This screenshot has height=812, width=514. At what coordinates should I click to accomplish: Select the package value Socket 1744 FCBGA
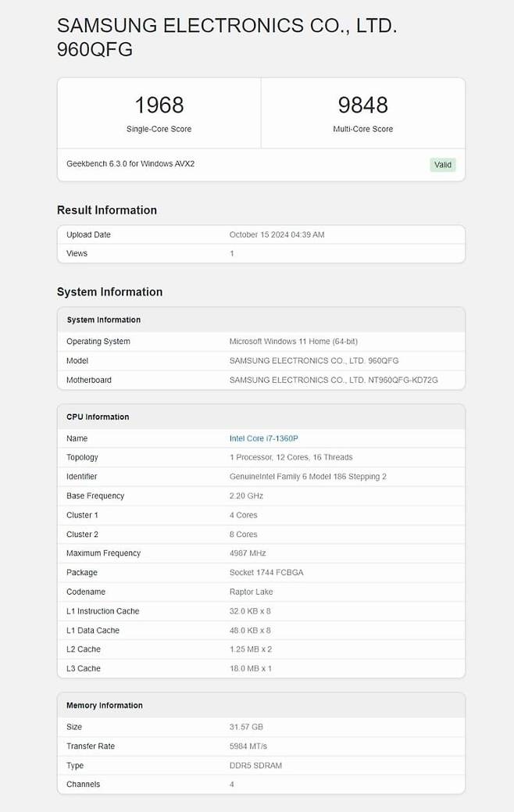pos(266,572)
